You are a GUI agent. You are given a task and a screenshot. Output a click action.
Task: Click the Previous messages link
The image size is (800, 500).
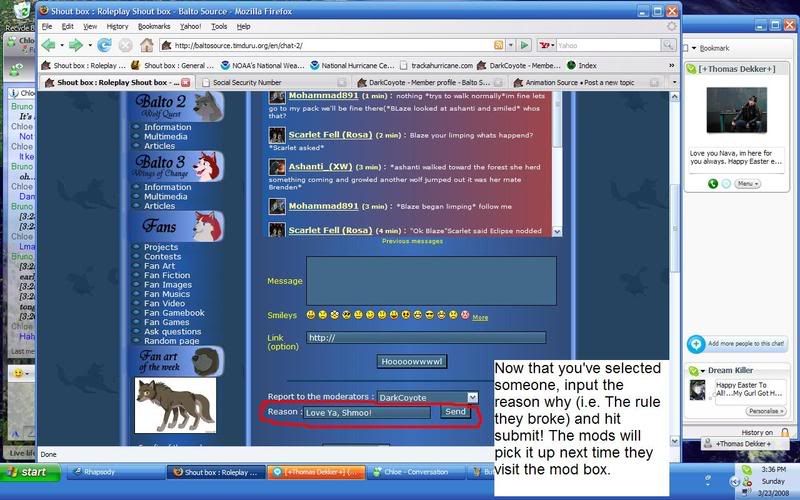pyautogui.click(x=412, y=241)
